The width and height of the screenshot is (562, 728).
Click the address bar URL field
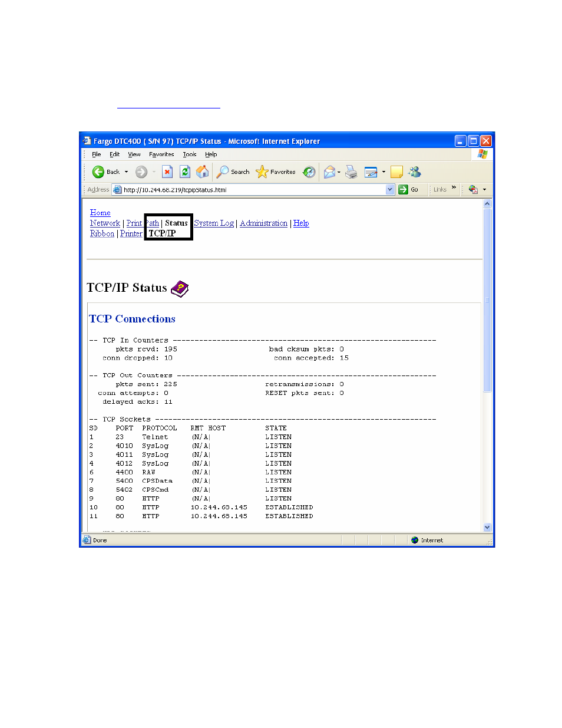click(253, 190)
